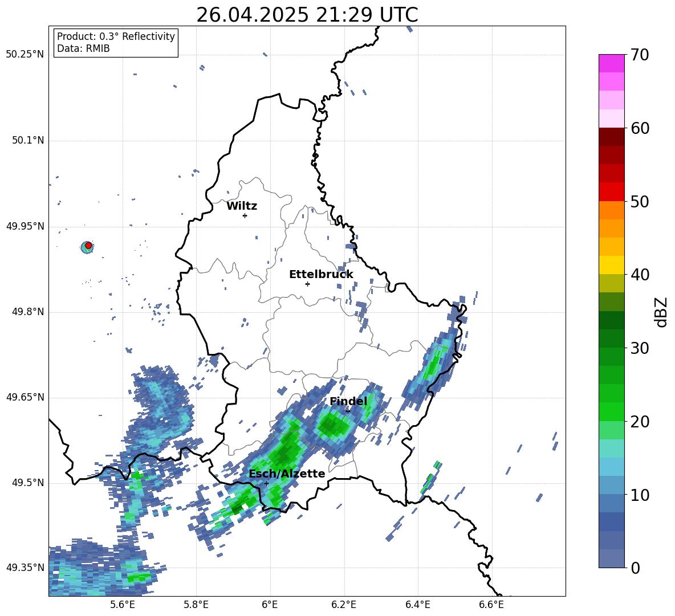This screenshot has height=616, width=675.
Task: Click the 50.25°N latitude tick label
Action: pos(25,55)
